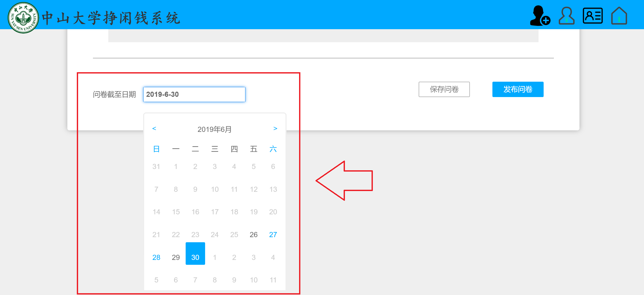644x295 pixels.
Task: Click the 一 Monday column header
Action: tap(176, 149)
